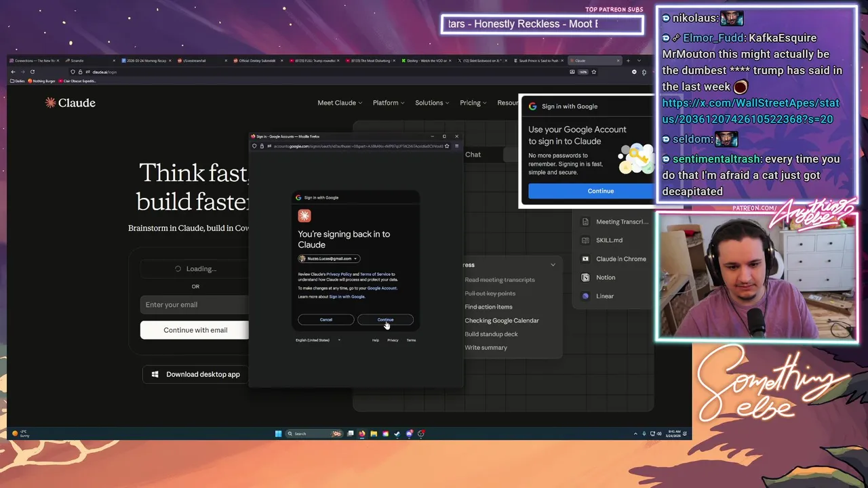Open the Nuzzo.Lucas@gmail.com account selector dropdown

[x=328, y=258]
